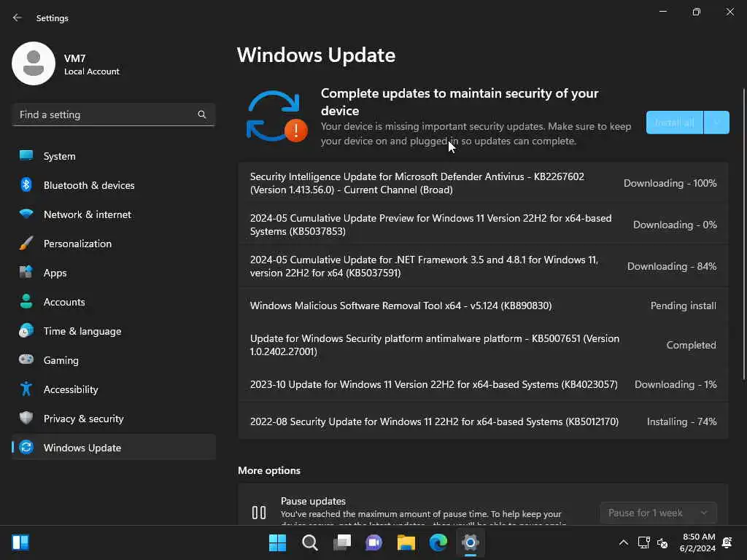Click the 'Installing - 74%' status
Screen dimensions: 747x560
tap(682, 421)
